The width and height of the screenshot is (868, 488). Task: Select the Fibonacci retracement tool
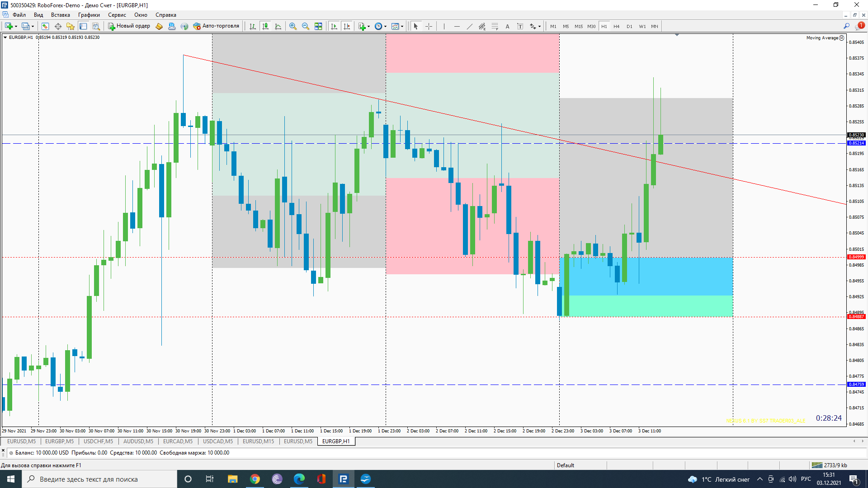tap(495, 26)
